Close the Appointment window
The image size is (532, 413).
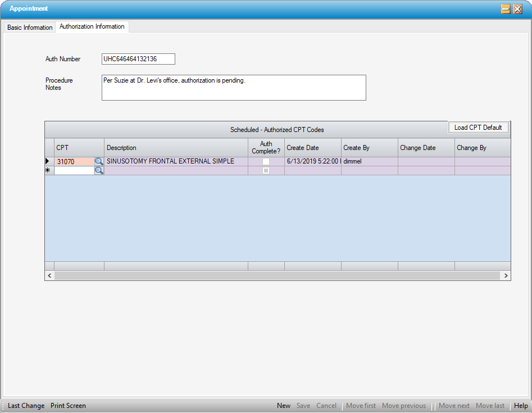(x=517, y=9)
